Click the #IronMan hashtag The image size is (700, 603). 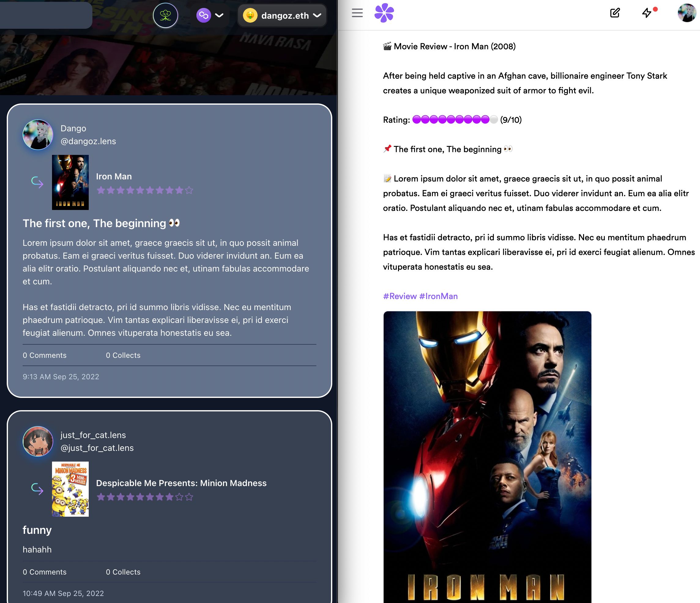[x=438, y=296]
